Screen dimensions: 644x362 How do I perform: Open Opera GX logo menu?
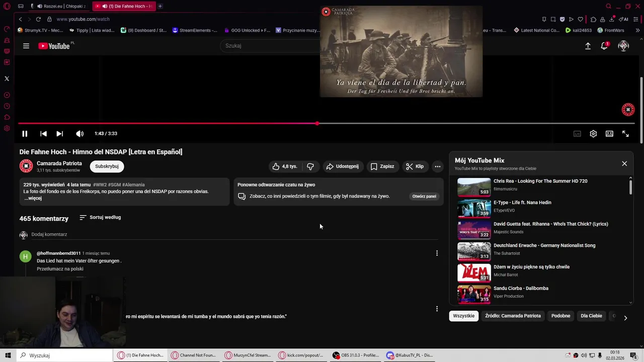pyautogui.click(x=7, y=6)
